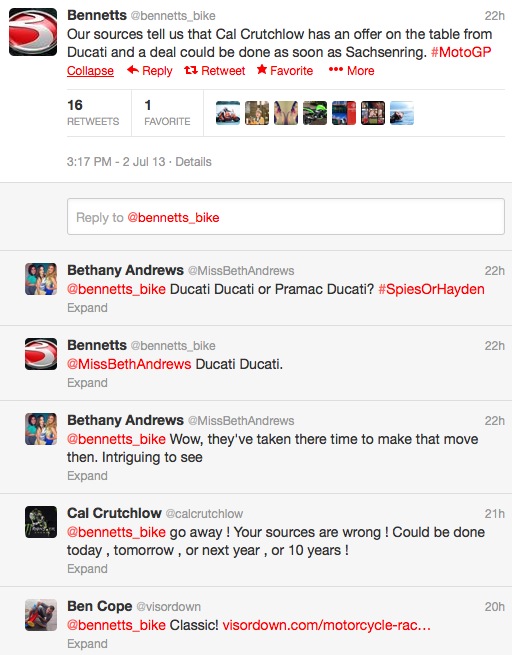The height and width of the screenshot is (655, 512).
Task: Open the visordown.com article link
Action: coord(327,625)
